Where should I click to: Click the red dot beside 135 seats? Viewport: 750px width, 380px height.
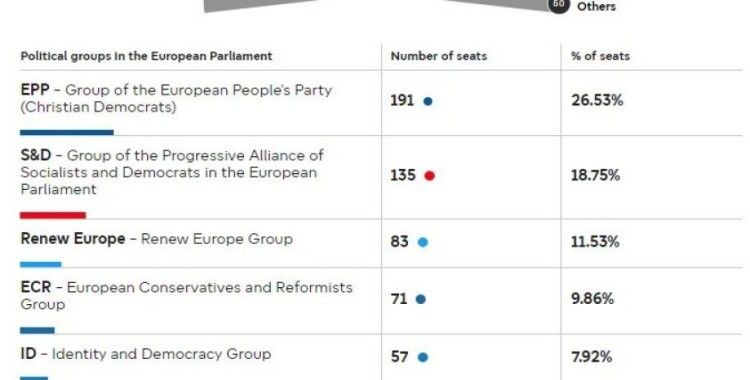(x=430, y=176)
